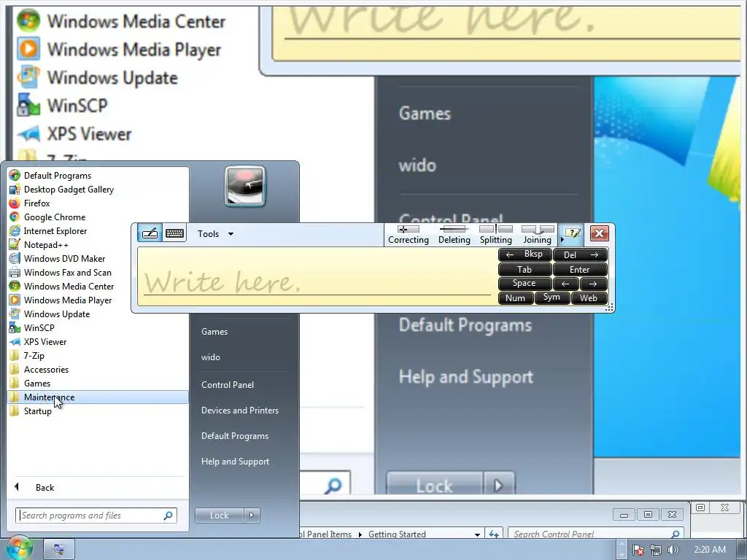Open the Input Panel handwriting help icon
The width and height of the screenshot is (747, 560).
coord(573,233)
